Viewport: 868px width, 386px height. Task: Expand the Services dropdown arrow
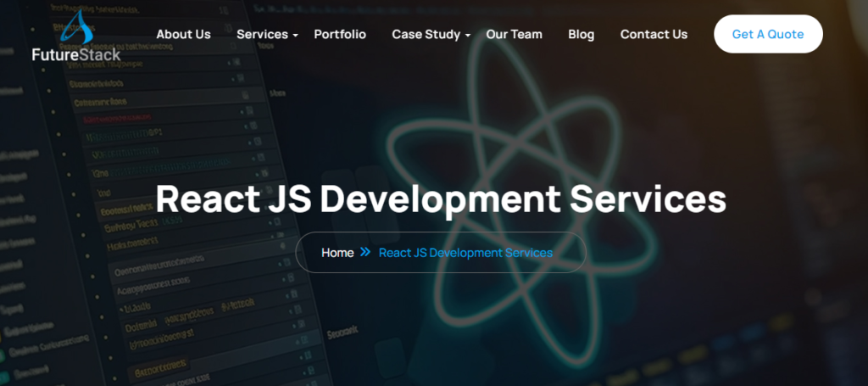tap(296, 36)
